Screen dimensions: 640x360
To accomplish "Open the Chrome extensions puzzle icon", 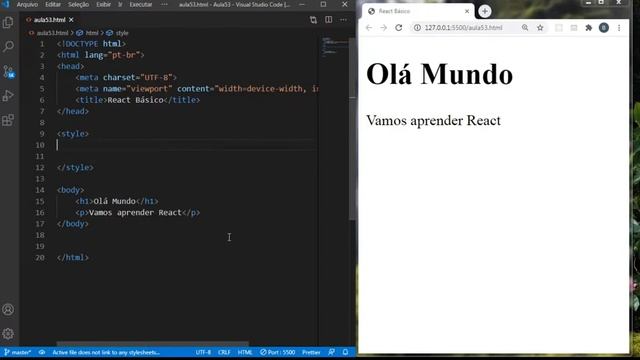I will pyautogui.click(x=589, y=28).
